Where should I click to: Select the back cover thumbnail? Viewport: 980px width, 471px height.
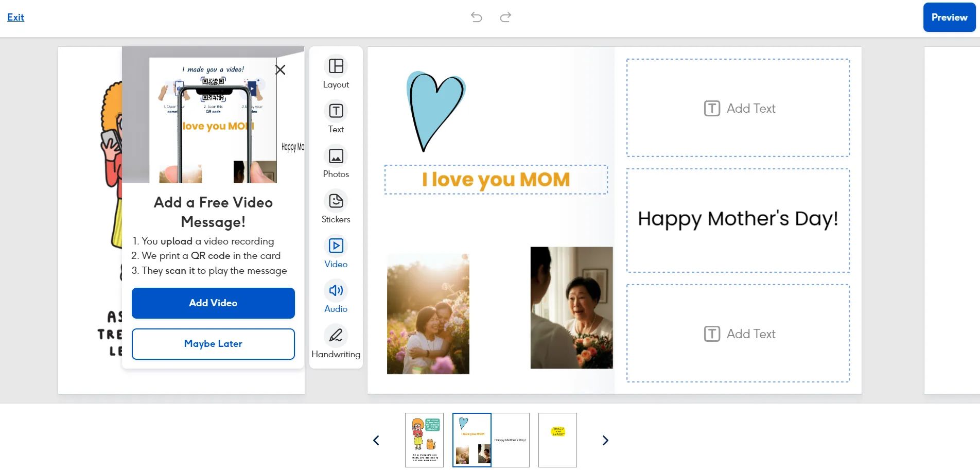point(557,440)
